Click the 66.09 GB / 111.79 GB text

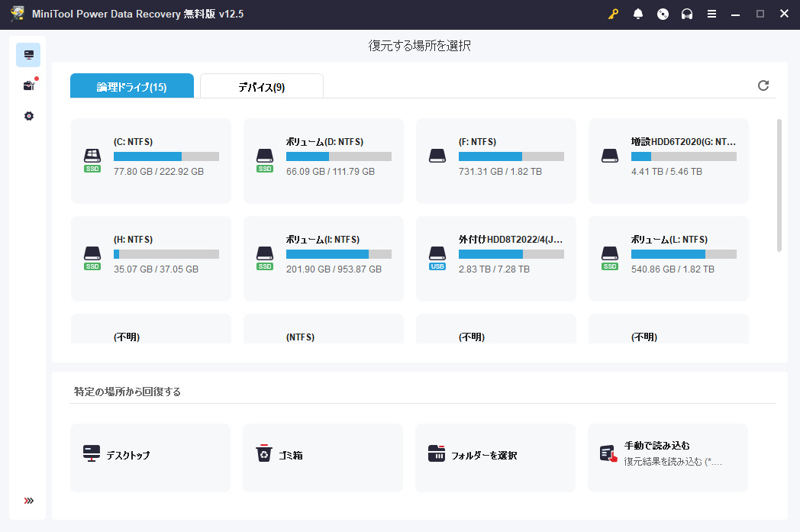330,172
